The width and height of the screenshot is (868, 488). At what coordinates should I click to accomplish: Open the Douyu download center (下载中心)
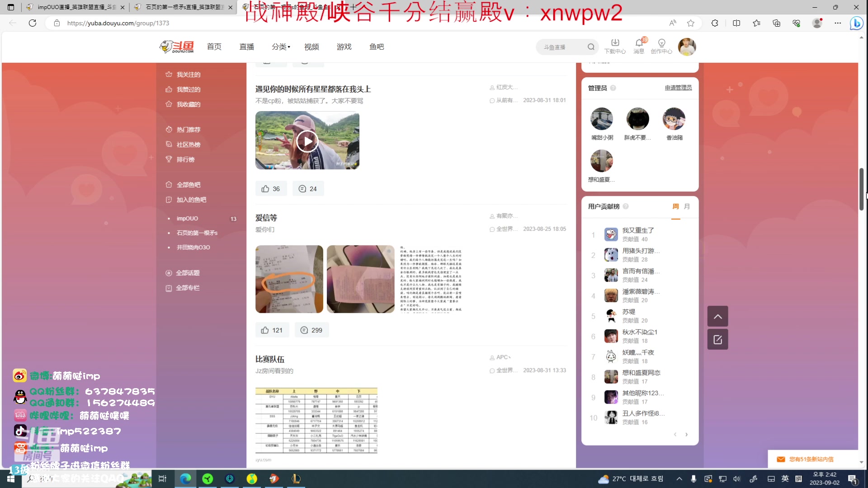point(615,46)
